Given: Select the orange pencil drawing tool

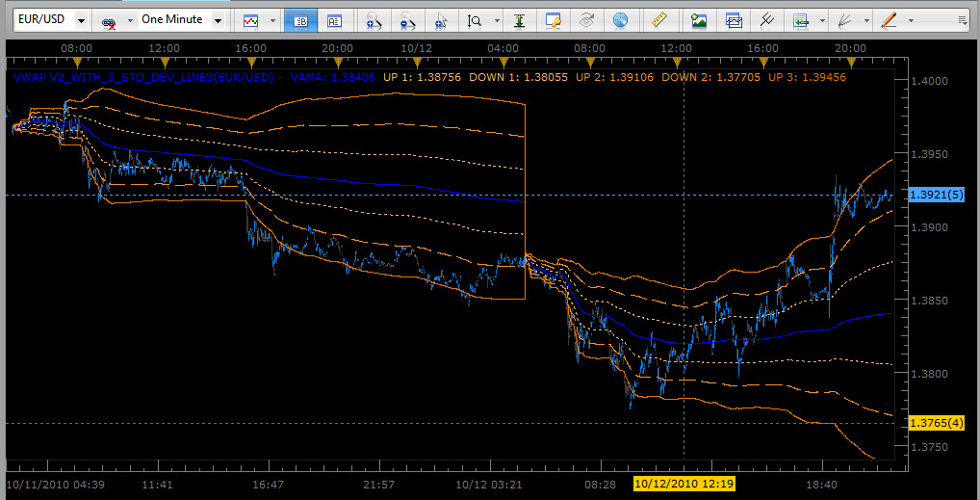Looking at the screenshot, I should (x=889, y=21).
